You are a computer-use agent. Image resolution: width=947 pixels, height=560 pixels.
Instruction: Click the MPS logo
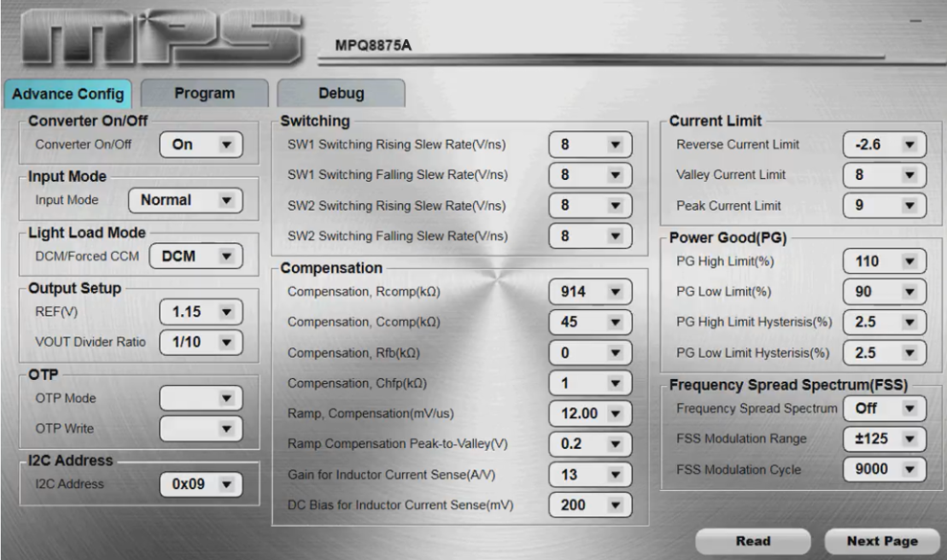tap(162, 37)
